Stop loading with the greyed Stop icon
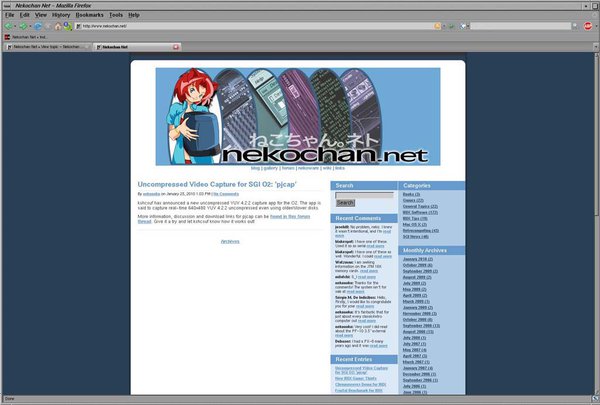Viewport: 600px width, 405px height. pyautogui.click(x=48, y=26)
